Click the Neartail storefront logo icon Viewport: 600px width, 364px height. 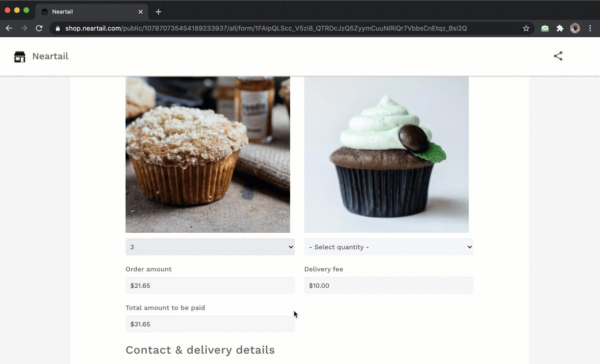[19, 56]
